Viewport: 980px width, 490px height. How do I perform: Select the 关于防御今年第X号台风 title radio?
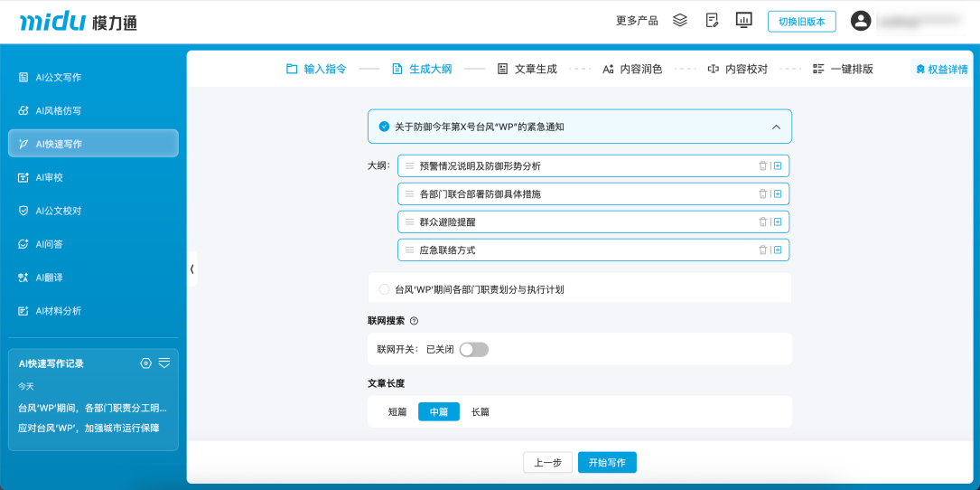[385, 127]
